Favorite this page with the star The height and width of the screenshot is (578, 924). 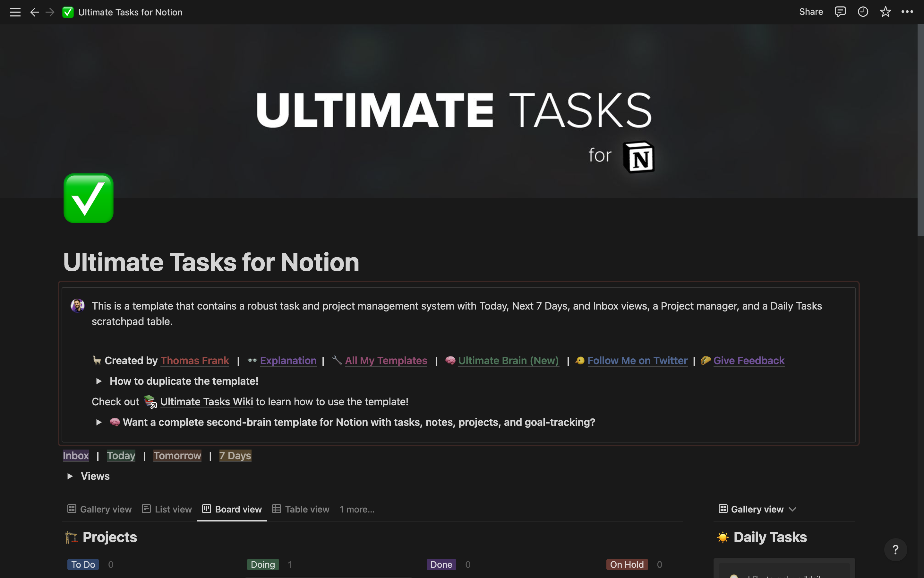[886, 12]
